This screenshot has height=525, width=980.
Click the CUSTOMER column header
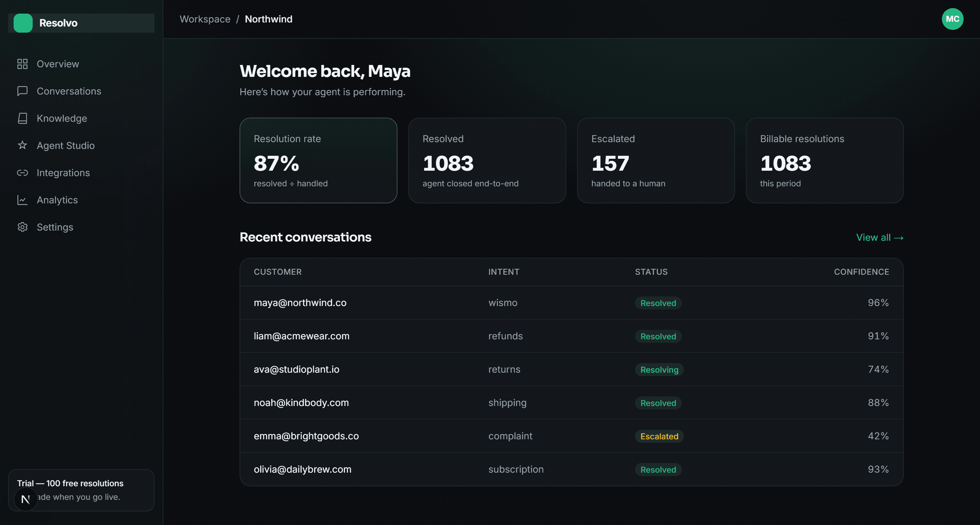277,272
